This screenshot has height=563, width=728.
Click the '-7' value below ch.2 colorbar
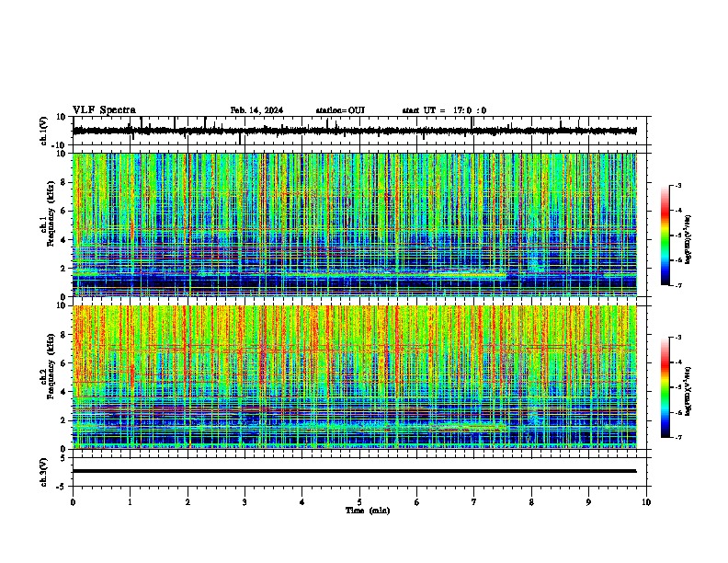click(677, 437)
